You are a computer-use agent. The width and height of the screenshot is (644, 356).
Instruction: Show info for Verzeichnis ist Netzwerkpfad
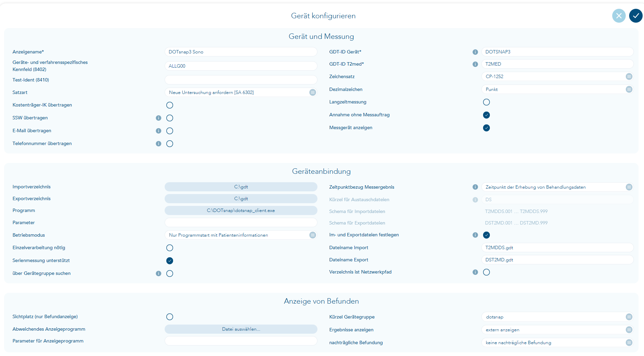[x=475, y=272]
